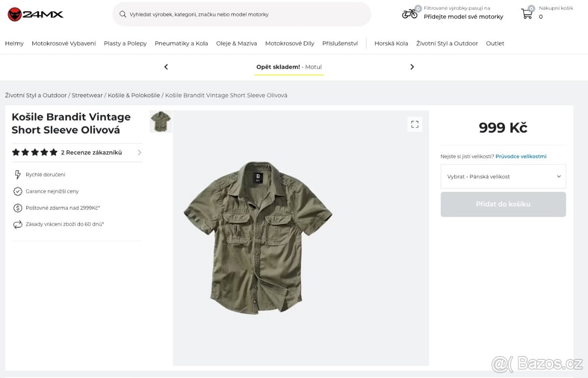Click the product title Košile Brandit Vintage

coord(71,123)
